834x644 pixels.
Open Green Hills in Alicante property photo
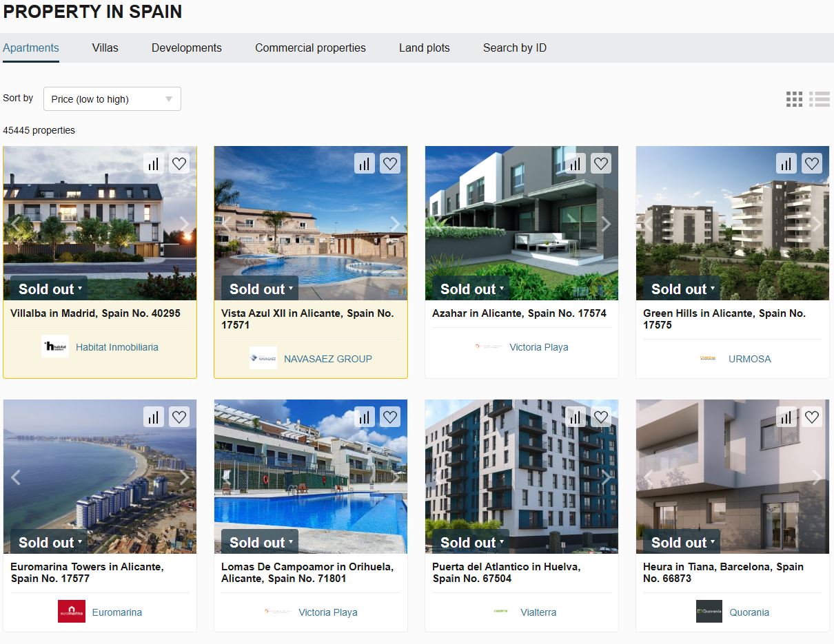point(733,223)
